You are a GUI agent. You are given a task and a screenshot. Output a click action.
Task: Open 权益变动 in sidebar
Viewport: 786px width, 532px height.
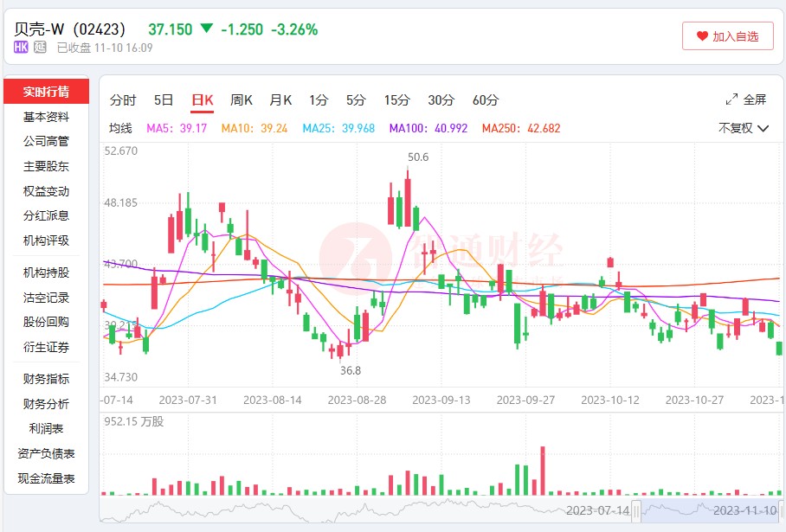pos(46,191)
